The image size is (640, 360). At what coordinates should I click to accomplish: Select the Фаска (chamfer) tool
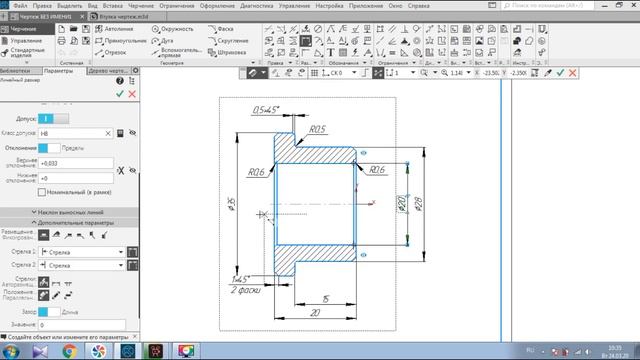221,29
